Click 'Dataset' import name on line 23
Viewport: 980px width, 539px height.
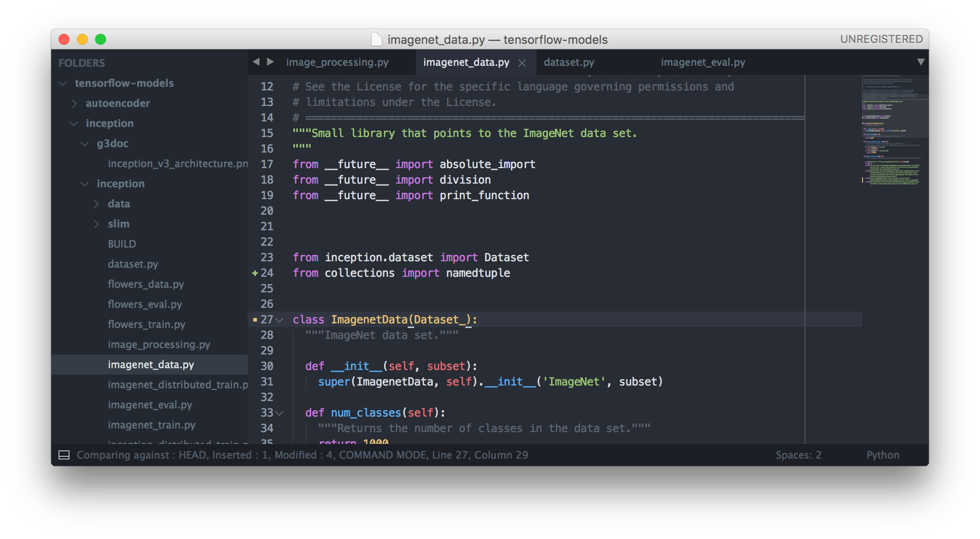506,258
